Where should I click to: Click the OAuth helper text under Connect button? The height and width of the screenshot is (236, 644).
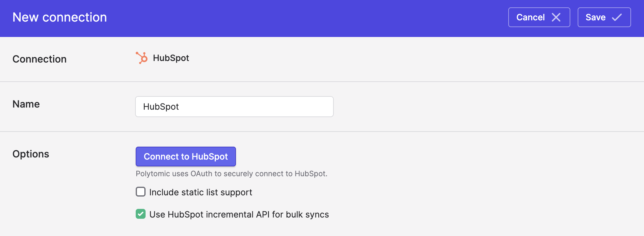click(231, 174)
